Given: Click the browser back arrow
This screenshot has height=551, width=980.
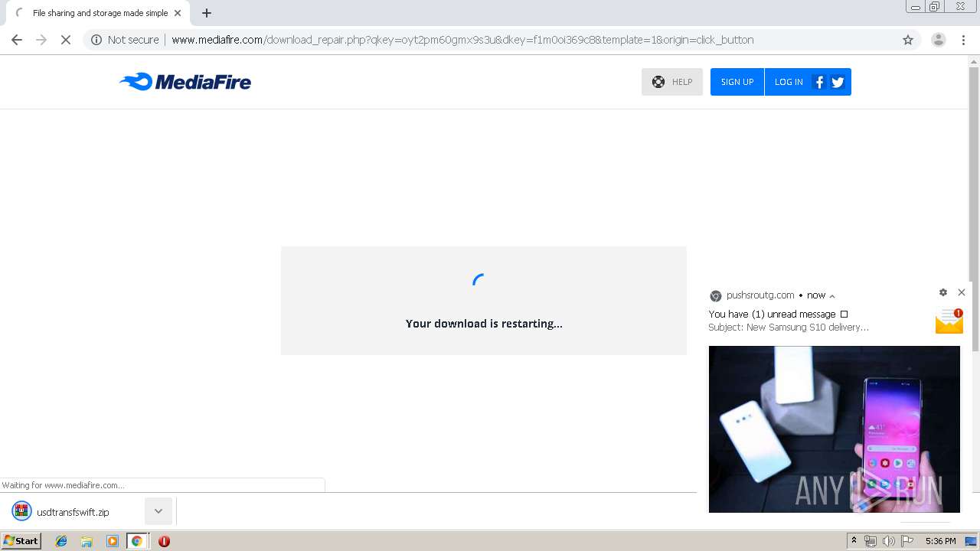Looking at the screenshot, I should click(17, 40).
